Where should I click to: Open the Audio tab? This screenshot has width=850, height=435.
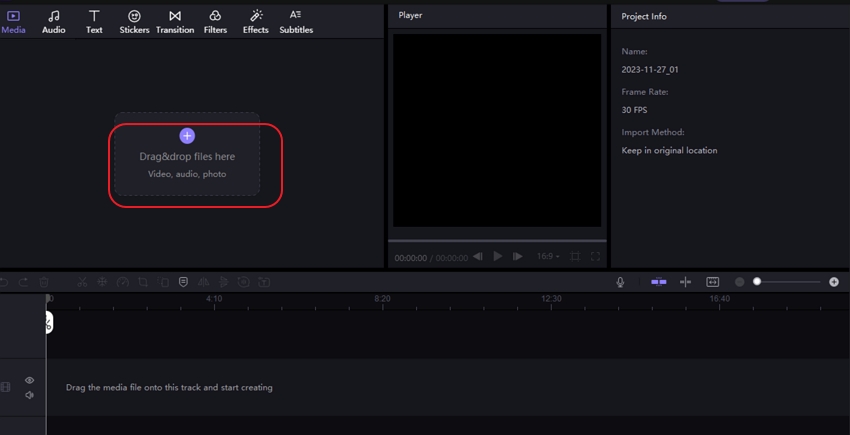(x=54, y=22)
